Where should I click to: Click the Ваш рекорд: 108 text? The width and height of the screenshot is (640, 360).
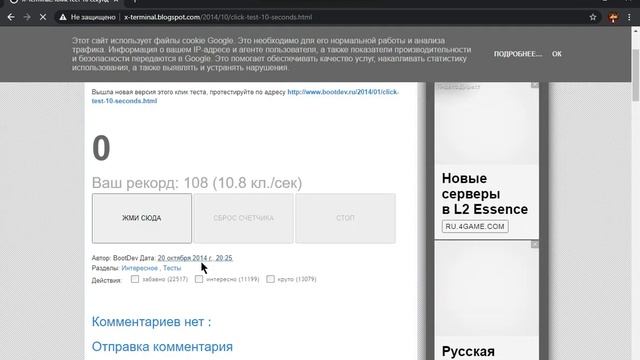[197, 183]
